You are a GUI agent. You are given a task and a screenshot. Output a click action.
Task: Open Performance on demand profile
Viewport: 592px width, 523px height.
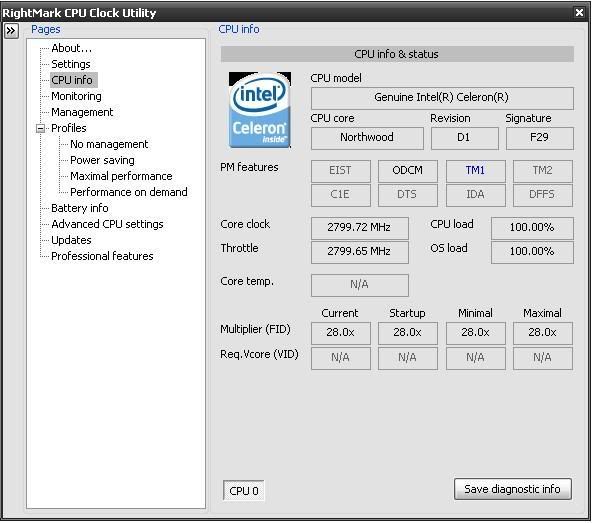point(129,192)
